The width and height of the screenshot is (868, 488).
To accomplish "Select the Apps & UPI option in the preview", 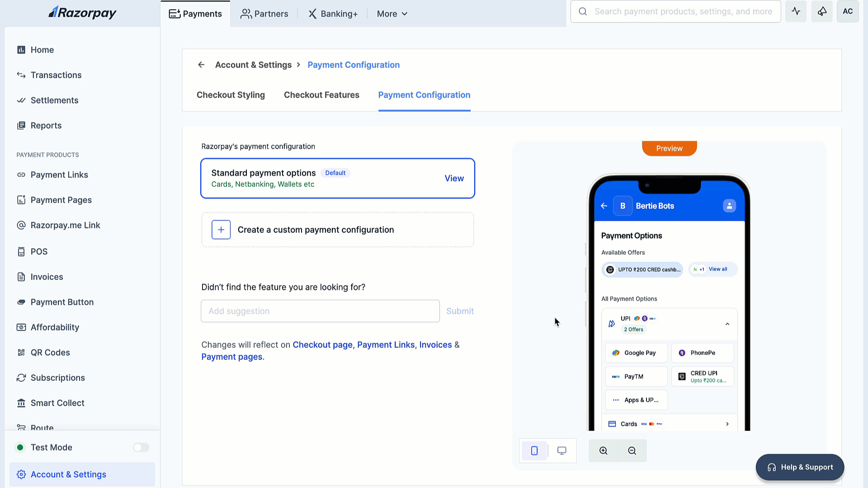I will [x=636, y=400].
